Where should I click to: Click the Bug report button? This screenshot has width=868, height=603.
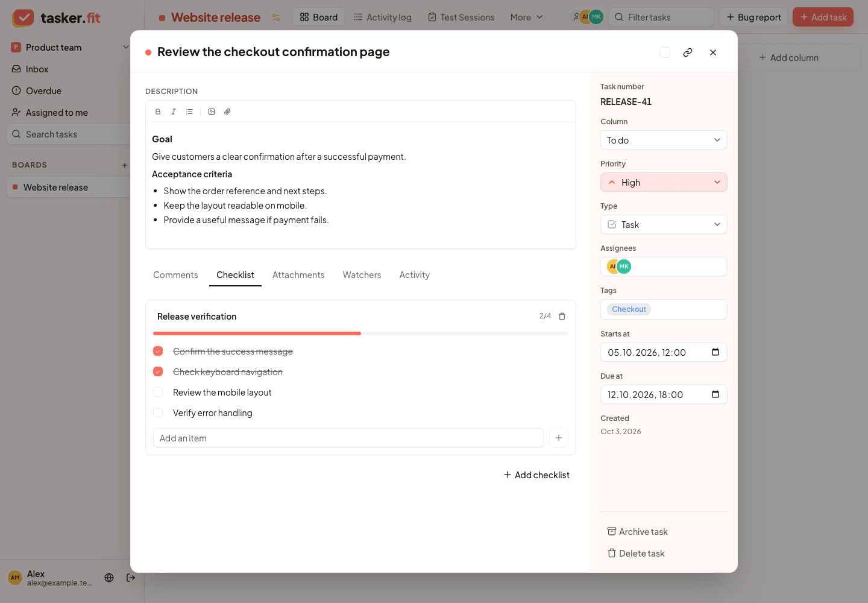point(753,17)
